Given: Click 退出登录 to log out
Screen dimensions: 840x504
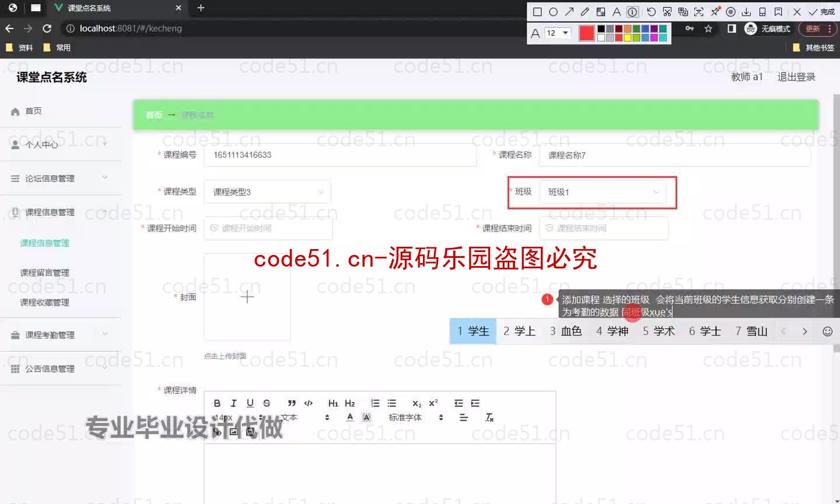Looking at the screenshot, I should tap(796, 77).
